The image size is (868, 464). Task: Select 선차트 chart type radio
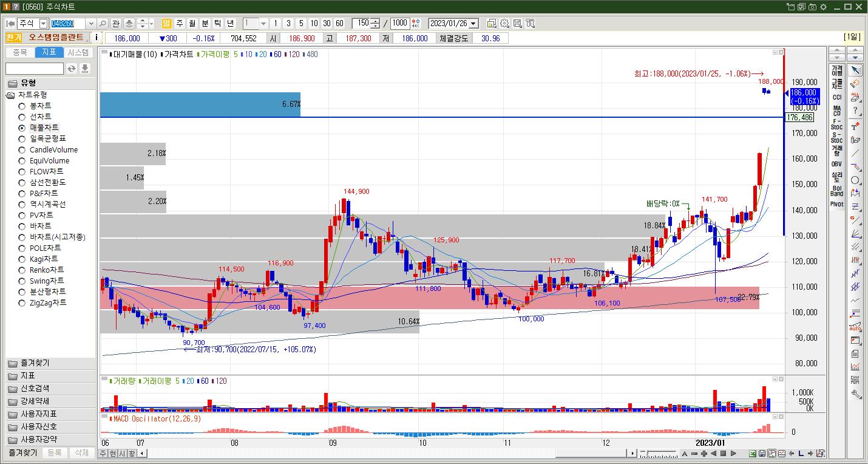(22, 117)
